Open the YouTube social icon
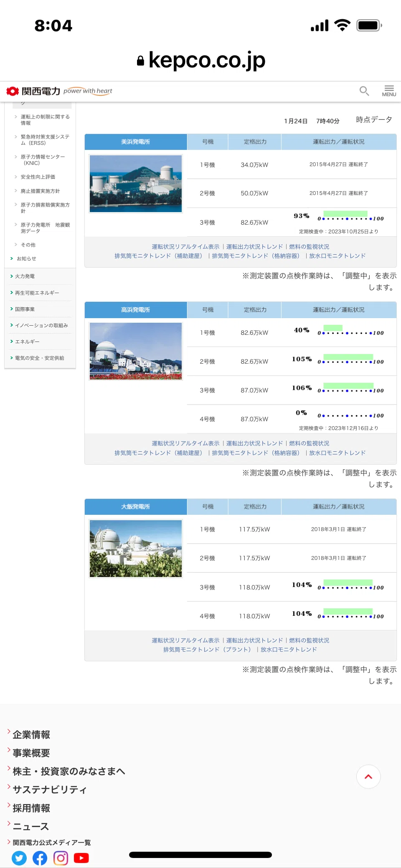 tap(81, 858)
